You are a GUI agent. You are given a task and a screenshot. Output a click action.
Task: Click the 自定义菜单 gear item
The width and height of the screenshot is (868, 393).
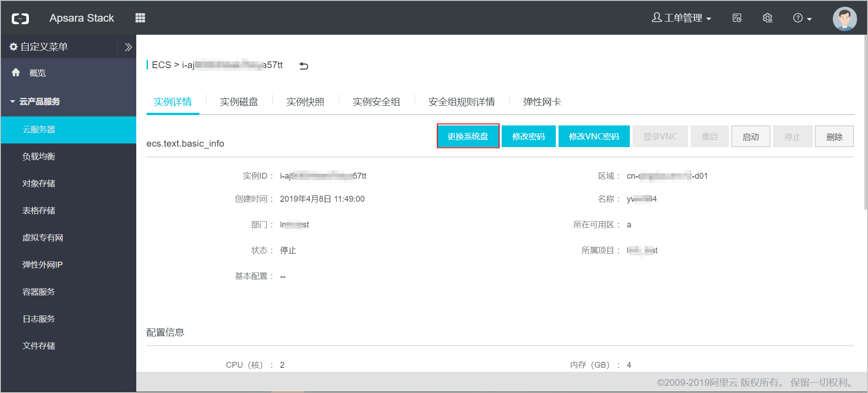click(x=39, y=47)
